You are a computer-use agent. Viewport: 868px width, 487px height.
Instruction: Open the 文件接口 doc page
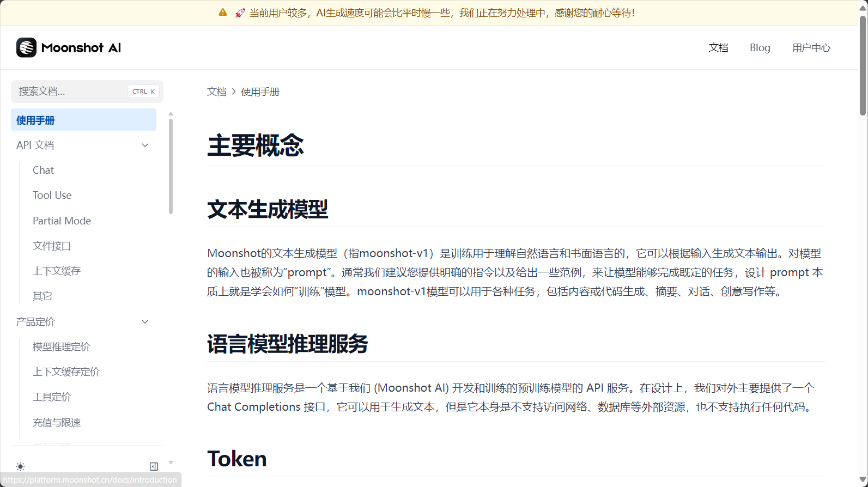52,246
